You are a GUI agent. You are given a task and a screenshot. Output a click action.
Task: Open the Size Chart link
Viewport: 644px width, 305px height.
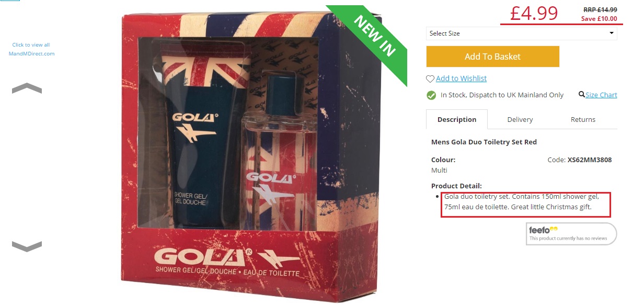601,95
